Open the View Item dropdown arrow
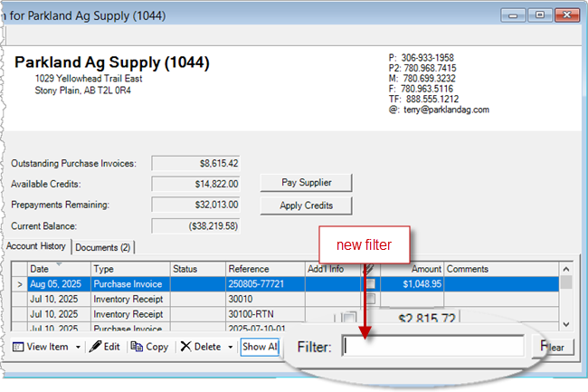 click(78, 347)
